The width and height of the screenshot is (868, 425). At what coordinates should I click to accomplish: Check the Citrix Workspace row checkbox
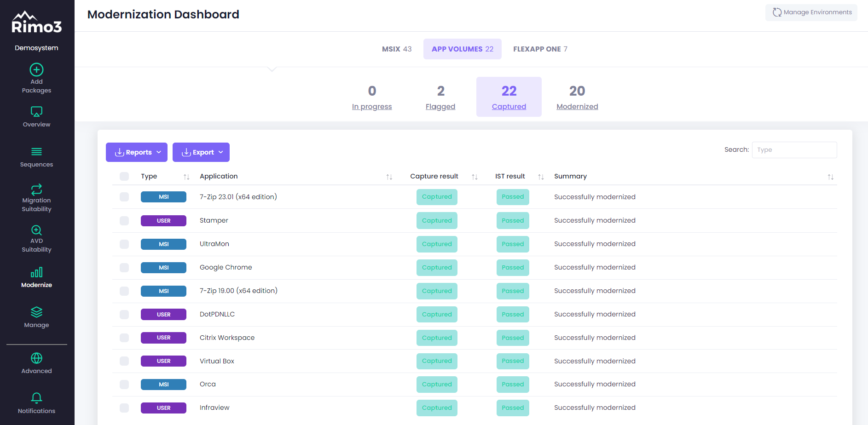[124, 338]
